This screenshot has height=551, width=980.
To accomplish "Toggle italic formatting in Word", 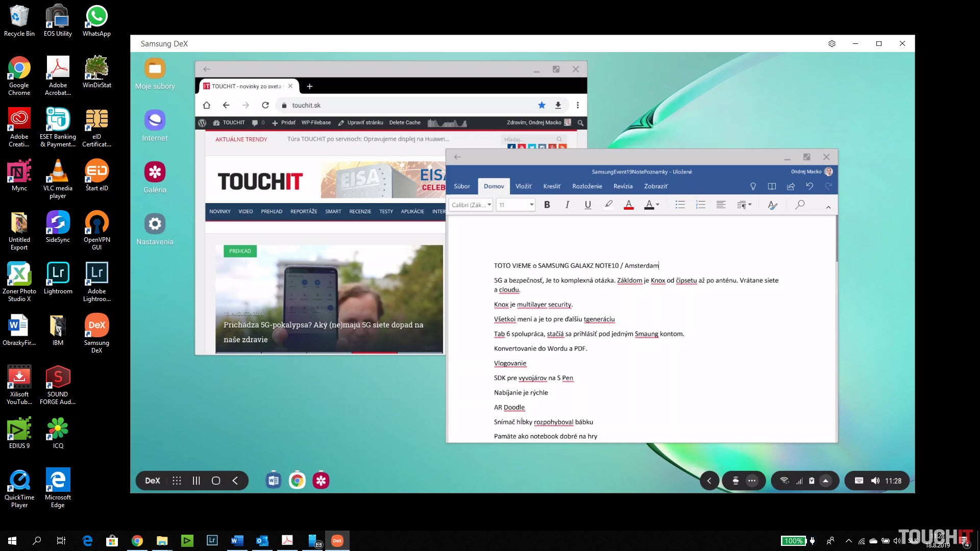I will [x=567, y=205].
